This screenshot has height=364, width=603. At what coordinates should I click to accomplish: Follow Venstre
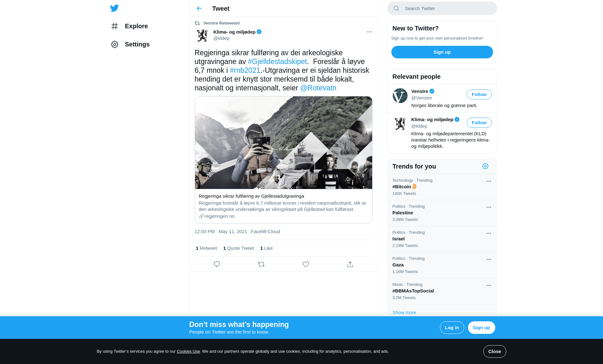479,94
